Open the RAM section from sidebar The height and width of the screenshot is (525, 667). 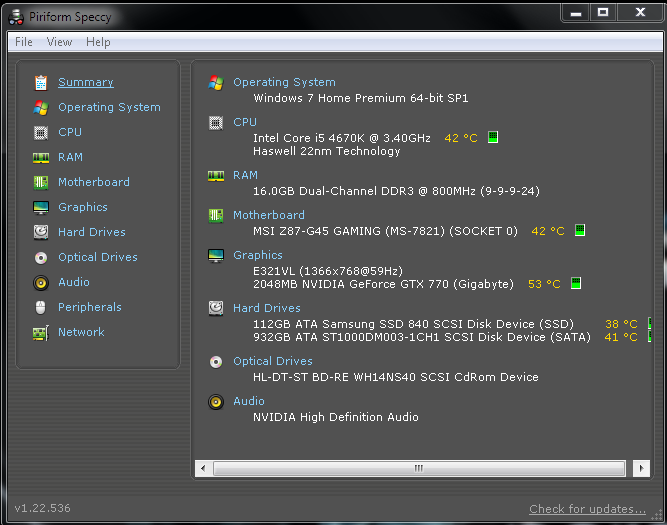coord(70,157)
